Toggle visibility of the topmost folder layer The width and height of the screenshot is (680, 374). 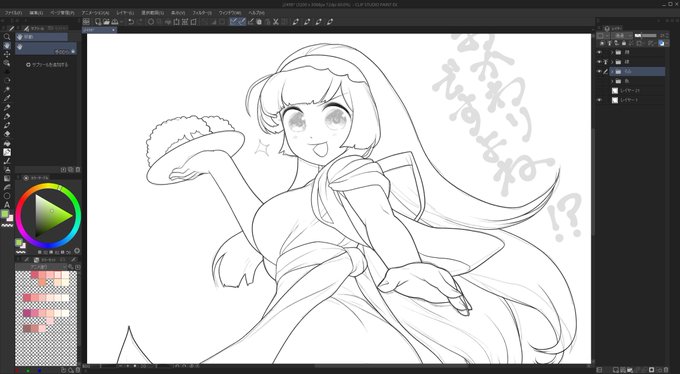tap(599, 52)
